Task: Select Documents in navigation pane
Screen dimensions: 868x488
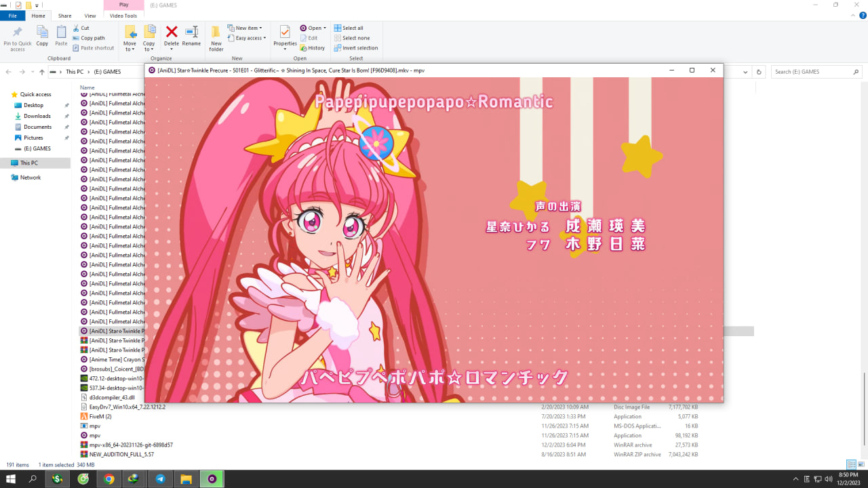Action: click(x=37, y=127)
